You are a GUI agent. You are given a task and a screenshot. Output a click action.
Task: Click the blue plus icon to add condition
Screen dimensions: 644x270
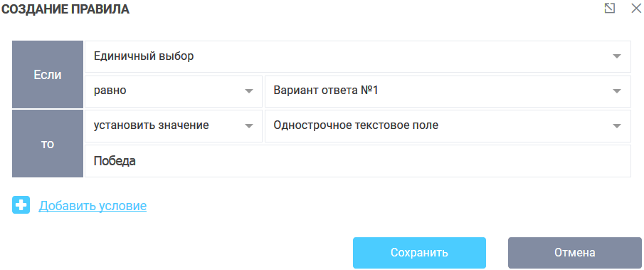pyautogui.click(x=21, y=205)
